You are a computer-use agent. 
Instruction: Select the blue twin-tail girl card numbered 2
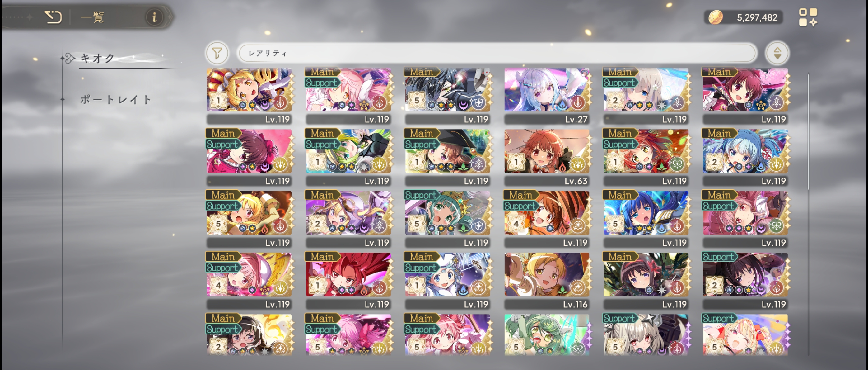(745, 158)
